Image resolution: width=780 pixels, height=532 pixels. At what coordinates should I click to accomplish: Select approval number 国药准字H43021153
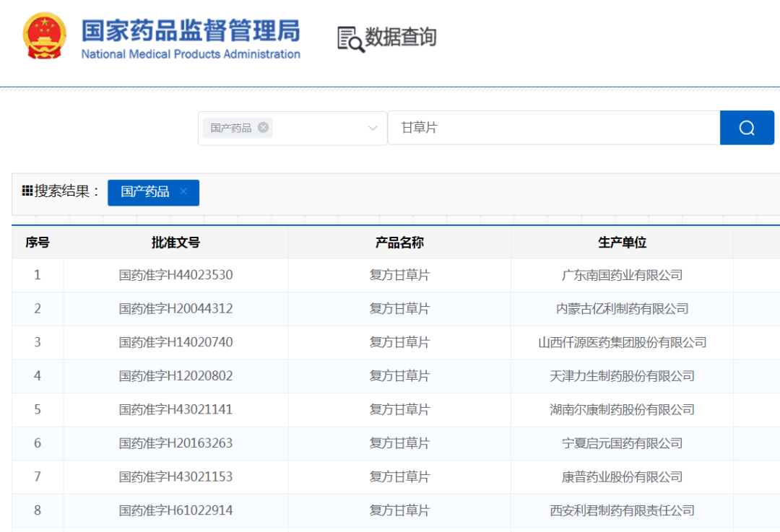tap(175, 477)
